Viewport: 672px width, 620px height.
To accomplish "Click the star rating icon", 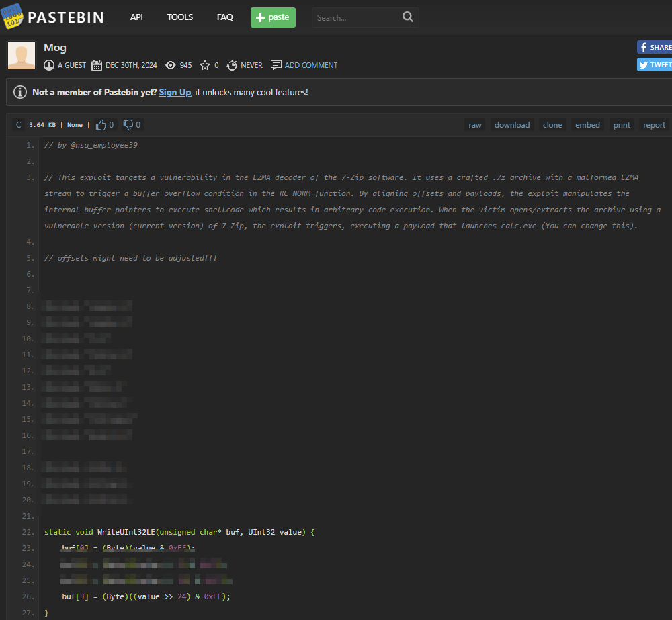I will click(x=205, y=65).
